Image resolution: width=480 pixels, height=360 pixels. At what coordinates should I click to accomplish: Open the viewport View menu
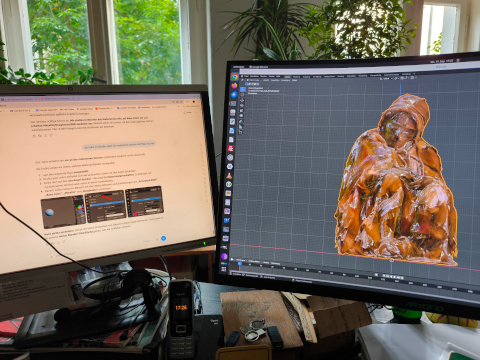click(266, 80)
